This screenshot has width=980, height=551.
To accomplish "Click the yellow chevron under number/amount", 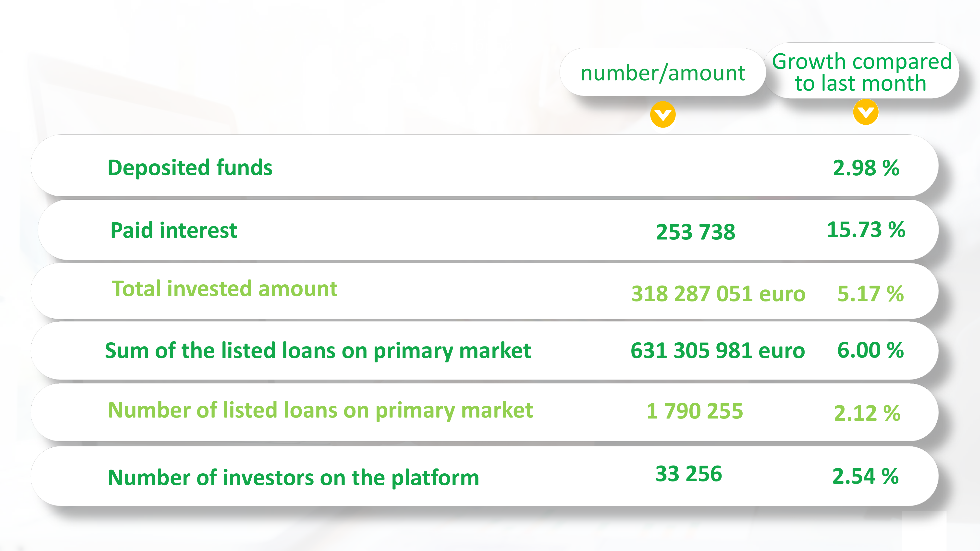I will tap(663, 114).
